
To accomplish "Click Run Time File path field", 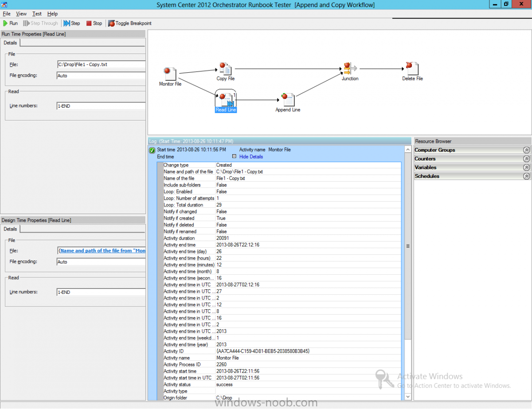I will point(101,64).
